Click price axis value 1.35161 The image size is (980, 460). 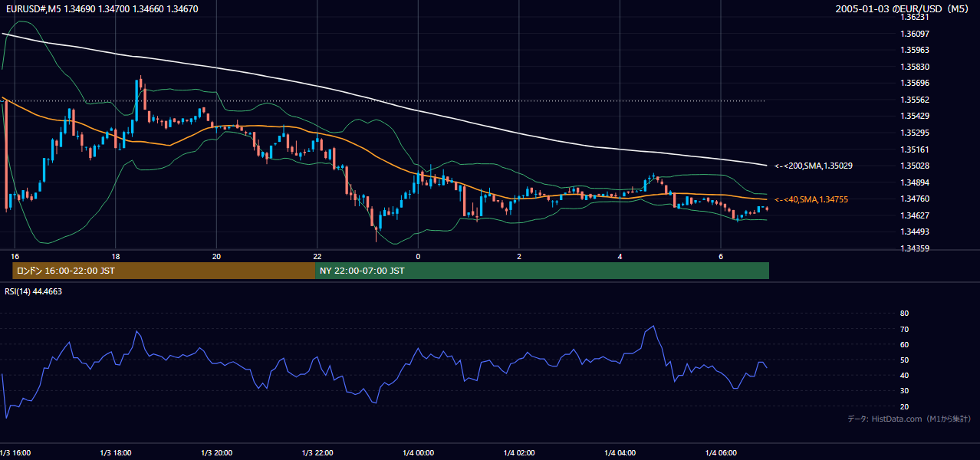pyautogui.click(x=914, y=149)
